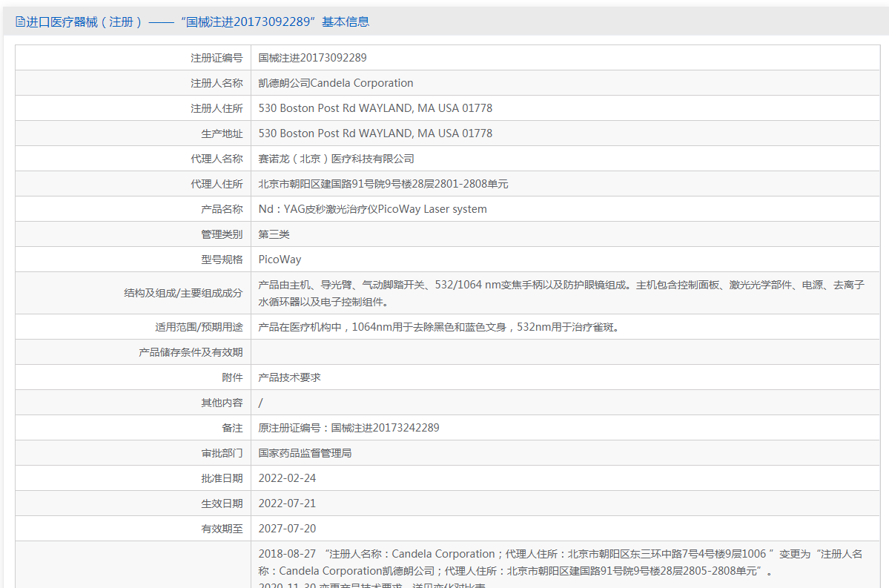Click the 其他内容 label

click(222, 403)
